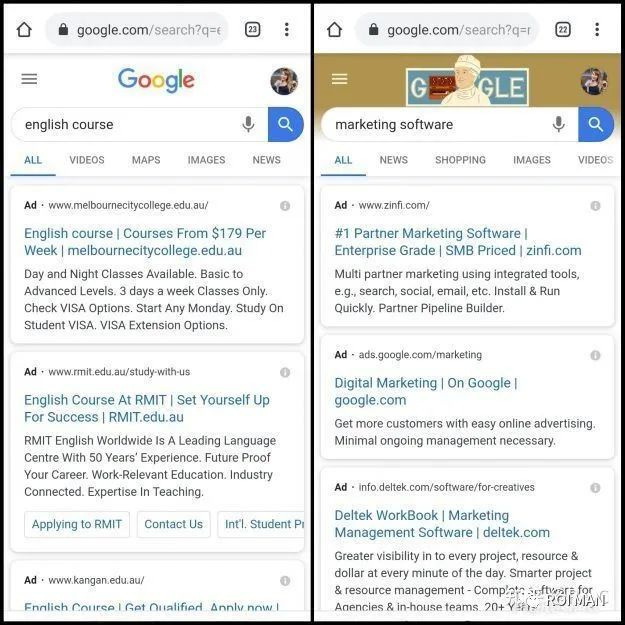
Task: Open the tab switcher showing 22 tabs
Action: coord(562,29)
